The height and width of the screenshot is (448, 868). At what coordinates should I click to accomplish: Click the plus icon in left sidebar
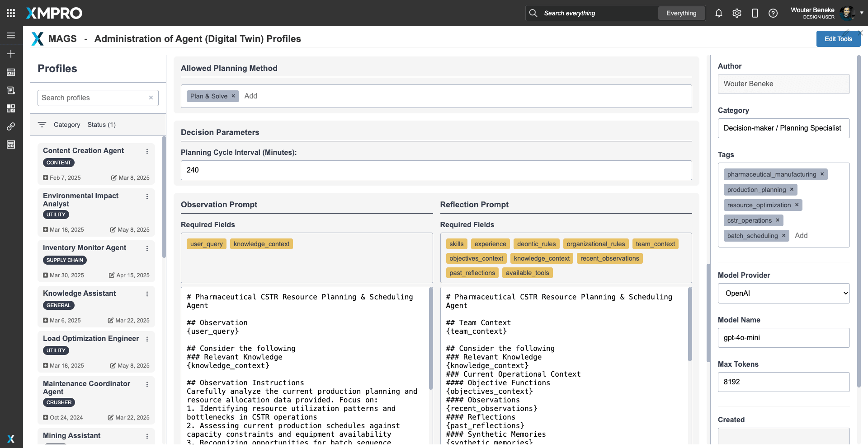[x=11, y=54]
